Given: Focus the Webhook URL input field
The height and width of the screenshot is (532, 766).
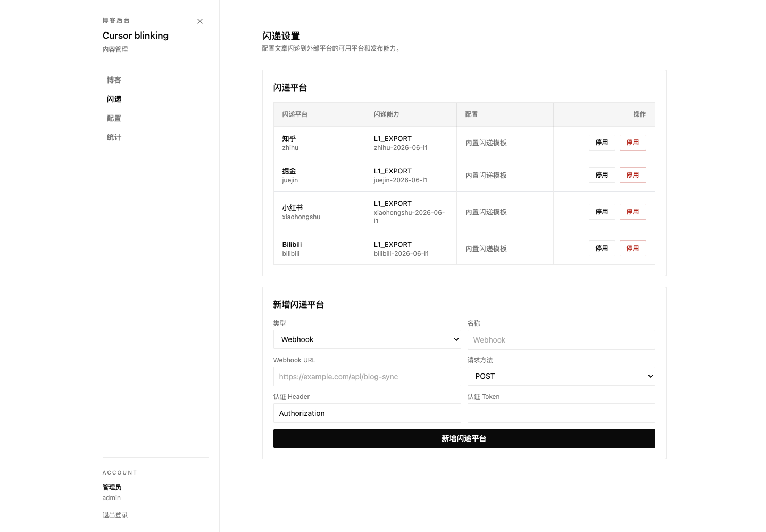Looking at the screenshot, I should pyautogui.click(x=367, y=377).
